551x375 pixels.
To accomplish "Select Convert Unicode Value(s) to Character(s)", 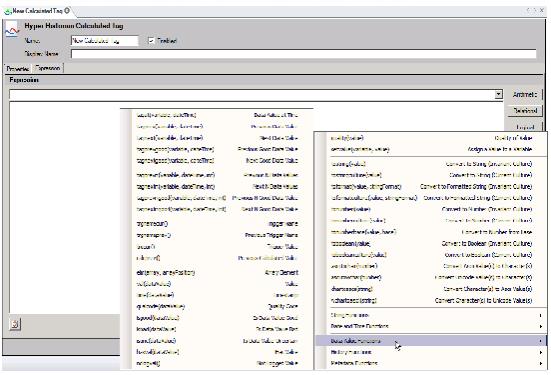I will point(431,277).
